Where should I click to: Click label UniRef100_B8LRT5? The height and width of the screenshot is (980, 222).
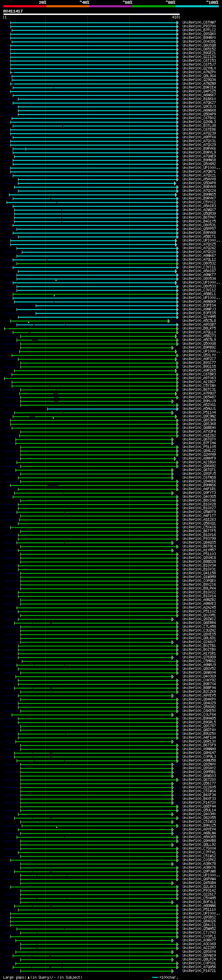199,328
